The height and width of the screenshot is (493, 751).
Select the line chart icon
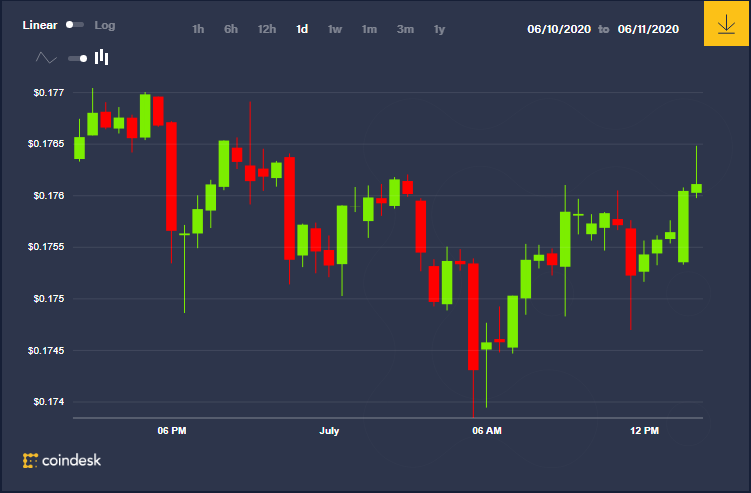(46, 58)
